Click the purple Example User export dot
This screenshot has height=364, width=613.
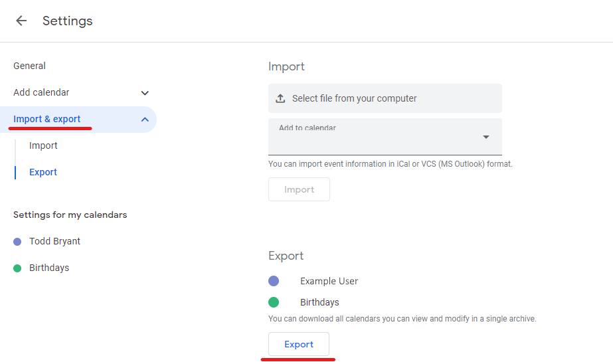(x=274, y=281)
